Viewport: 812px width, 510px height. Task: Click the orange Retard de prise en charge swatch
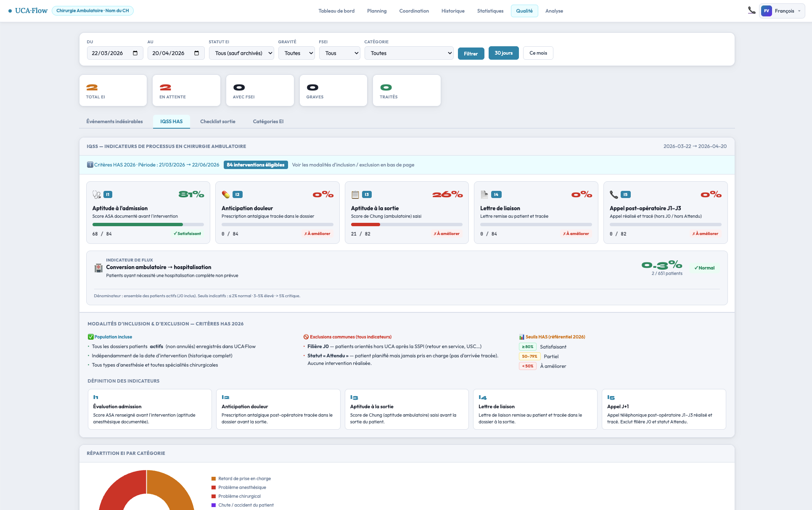coord(214,478)
